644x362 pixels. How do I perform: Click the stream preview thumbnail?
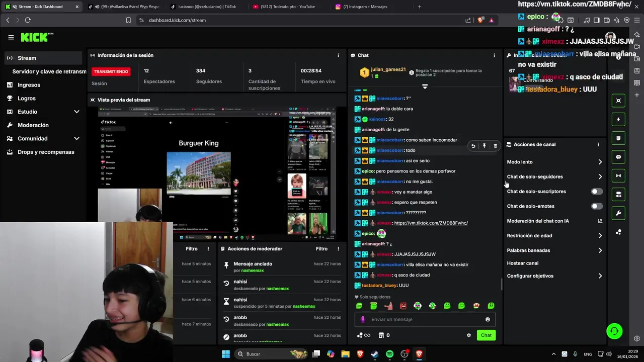pos(217,173)
